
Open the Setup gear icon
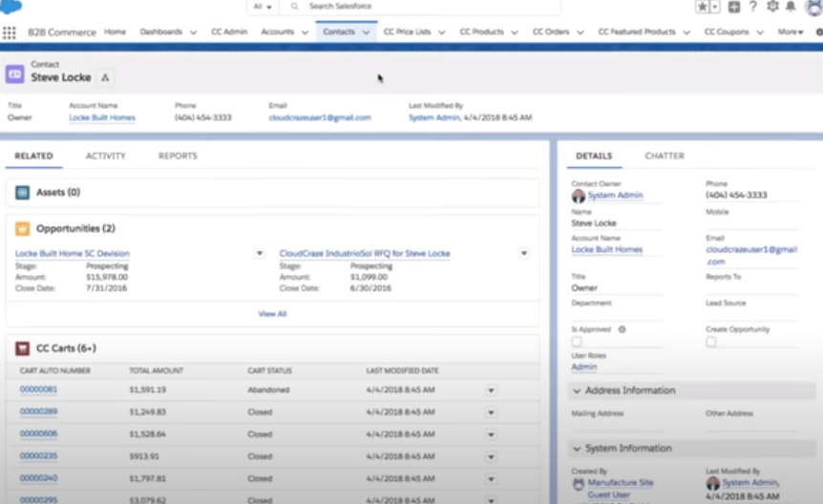pyautogui.click(x=772, y=7)
